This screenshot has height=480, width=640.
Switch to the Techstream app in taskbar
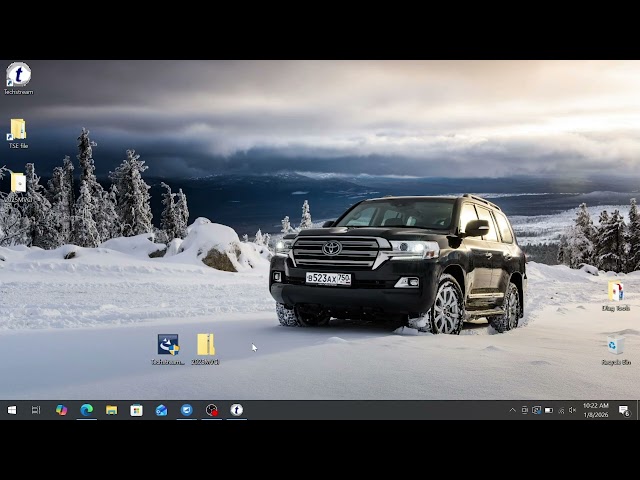tap(237, 410)
